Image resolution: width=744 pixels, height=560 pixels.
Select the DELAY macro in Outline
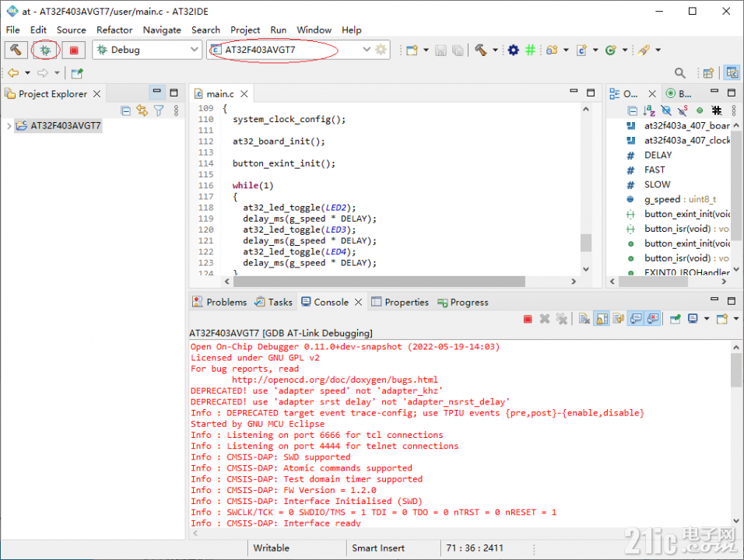tap(649, 156)
